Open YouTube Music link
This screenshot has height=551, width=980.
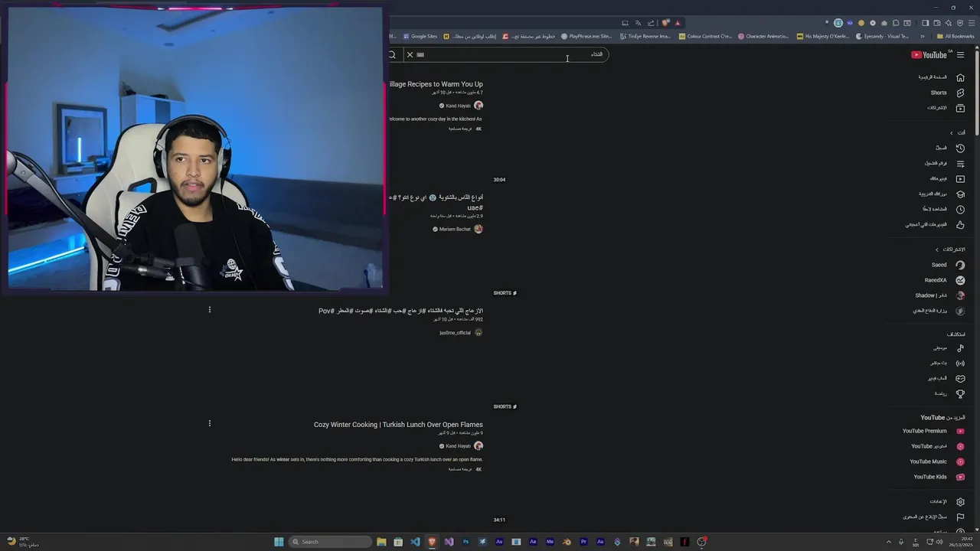tap(937, 461)
